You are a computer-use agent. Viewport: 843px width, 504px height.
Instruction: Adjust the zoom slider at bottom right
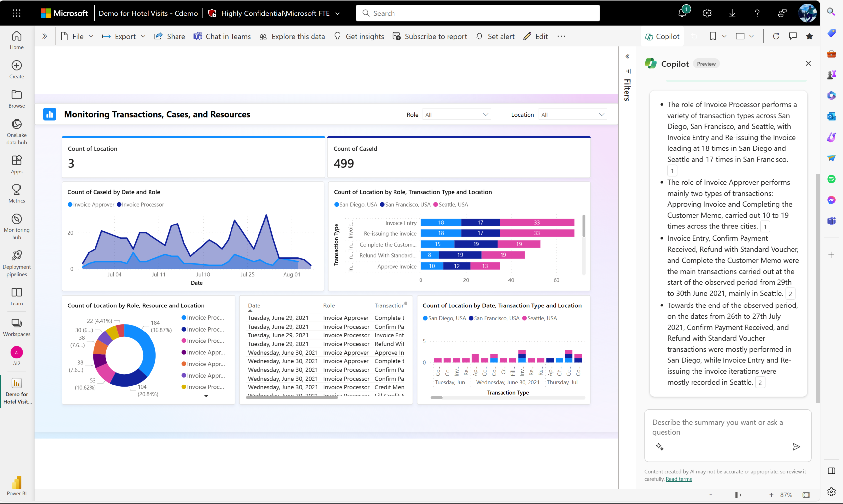[x=737, y=495]
